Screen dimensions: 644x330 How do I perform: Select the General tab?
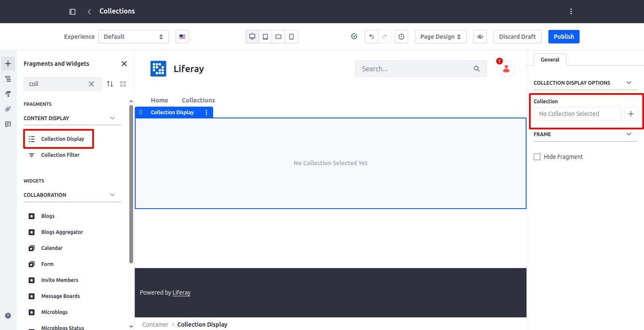coord(550,60)
